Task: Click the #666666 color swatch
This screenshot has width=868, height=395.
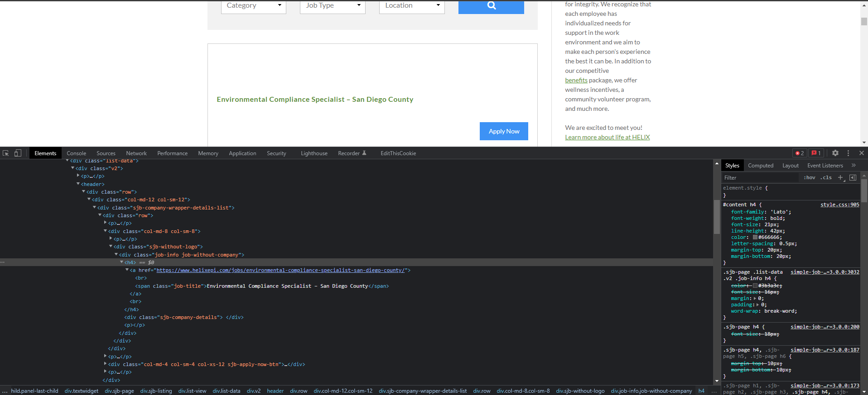Action: [755, 237]
